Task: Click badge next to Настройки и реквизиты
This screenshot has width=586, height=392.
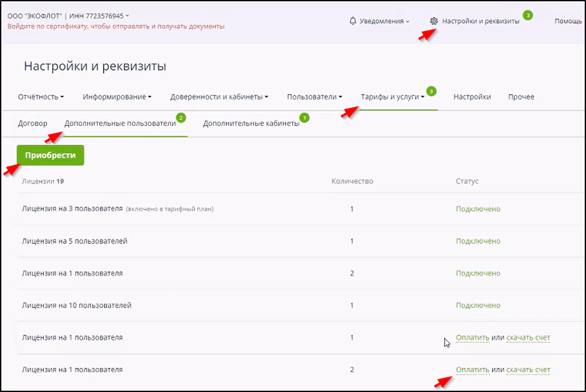Action: click(x=528, y=15)
